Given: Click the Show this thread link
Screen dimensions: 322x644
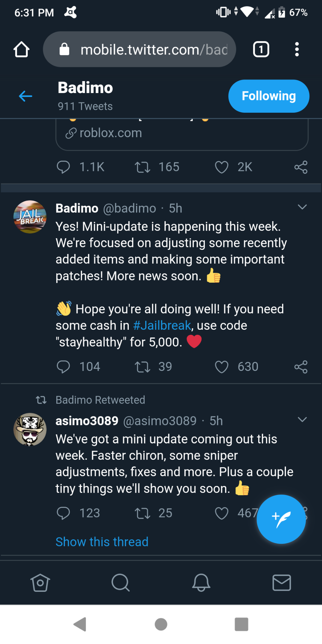Looking at the screenshot, I should click(102, 542).
